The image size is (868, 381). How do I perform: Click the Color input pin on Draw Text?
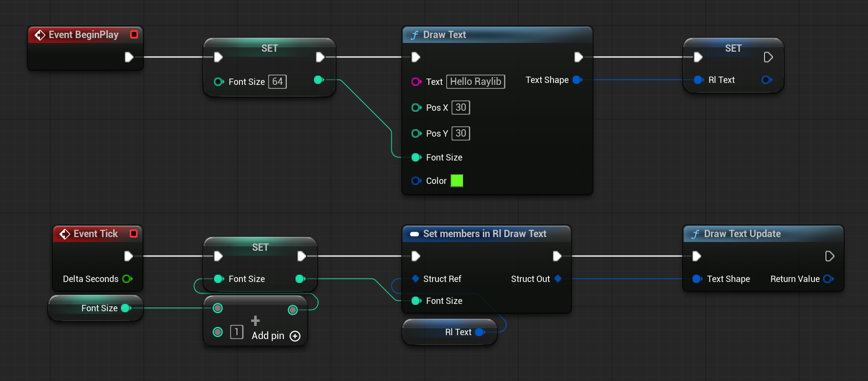pyautogui.click(x=416, y=180)
